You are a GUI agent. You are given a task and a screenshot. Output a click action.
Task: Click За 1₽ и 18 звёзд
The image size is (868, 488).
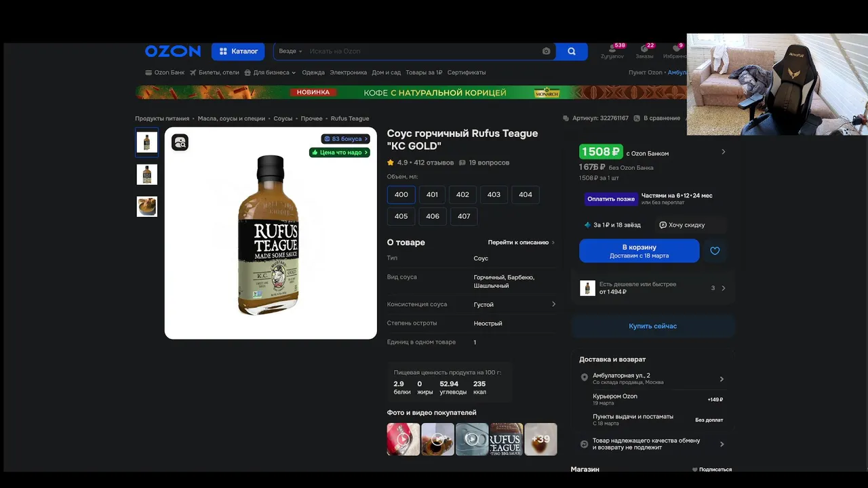coord(612,225)
